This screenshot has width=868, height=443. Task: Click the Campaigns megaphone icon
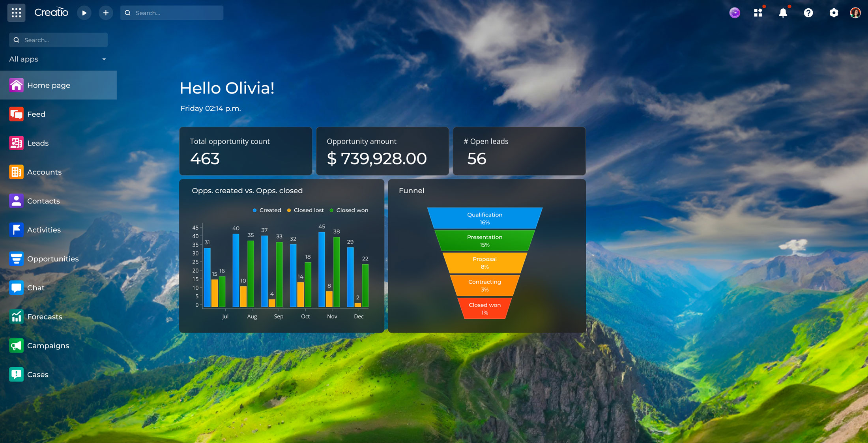point(16,345)
